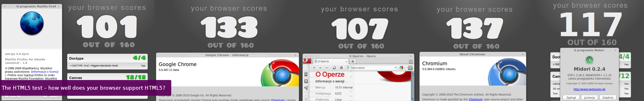Click the 'Mozilla Firefox for Ubuntu canonical - 1.0' text
The height and width of the screenshot is (101, 644).
[25, 61]
